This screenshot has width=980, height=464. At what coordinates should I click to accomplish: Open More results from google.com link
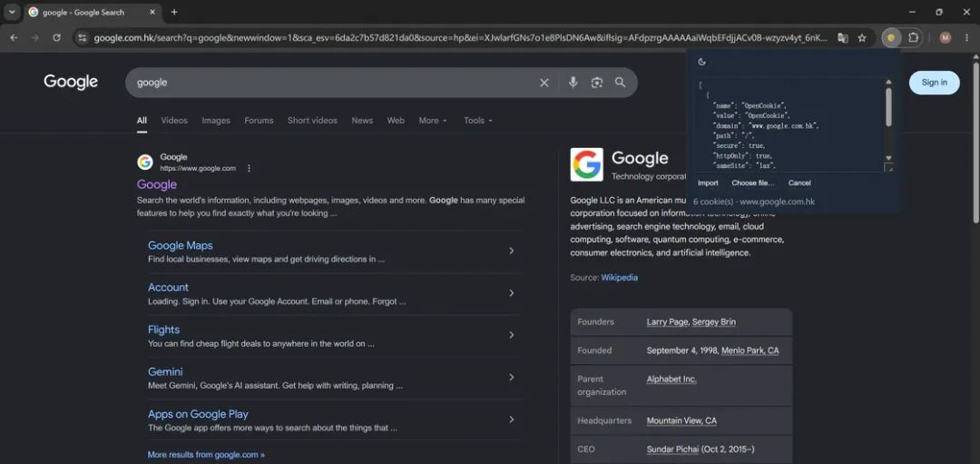(x=206, y=455)
